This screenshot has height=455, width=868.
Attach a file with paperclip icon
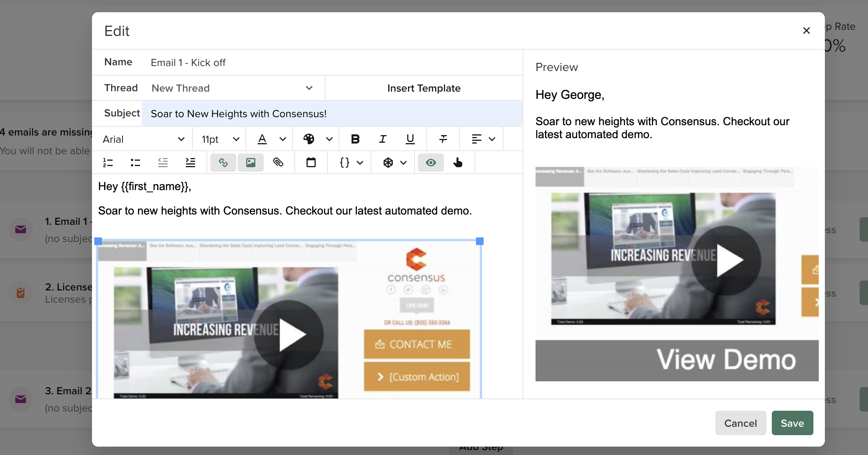(x=278, y=163)
